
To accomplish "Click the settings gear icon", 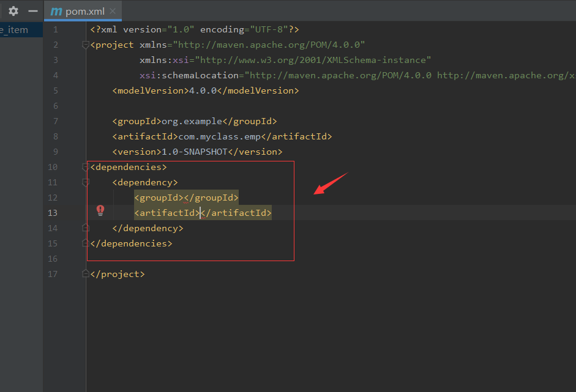I will point(13,11).
